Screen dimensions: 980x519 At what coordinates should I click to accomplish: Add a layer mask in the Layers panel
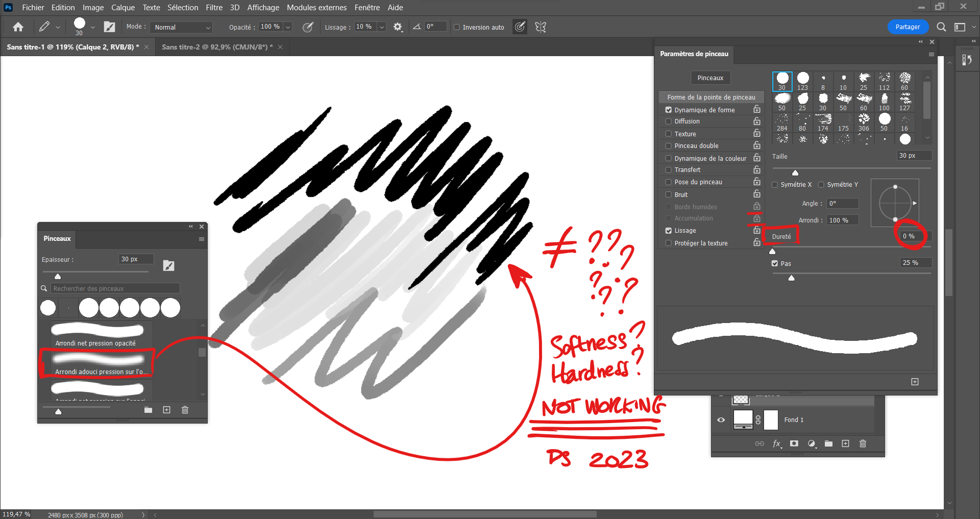(x=794, y=443)
